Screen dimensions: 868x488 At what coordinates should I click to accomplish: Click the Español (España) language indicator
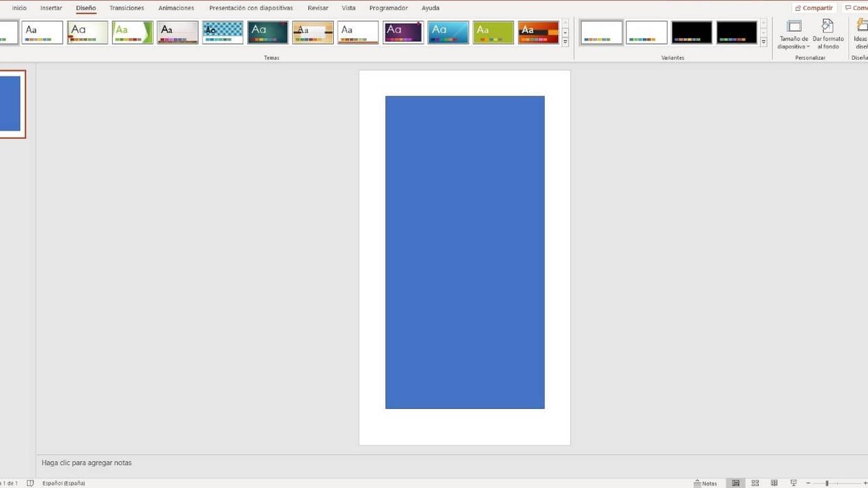(x=63, y=483)
